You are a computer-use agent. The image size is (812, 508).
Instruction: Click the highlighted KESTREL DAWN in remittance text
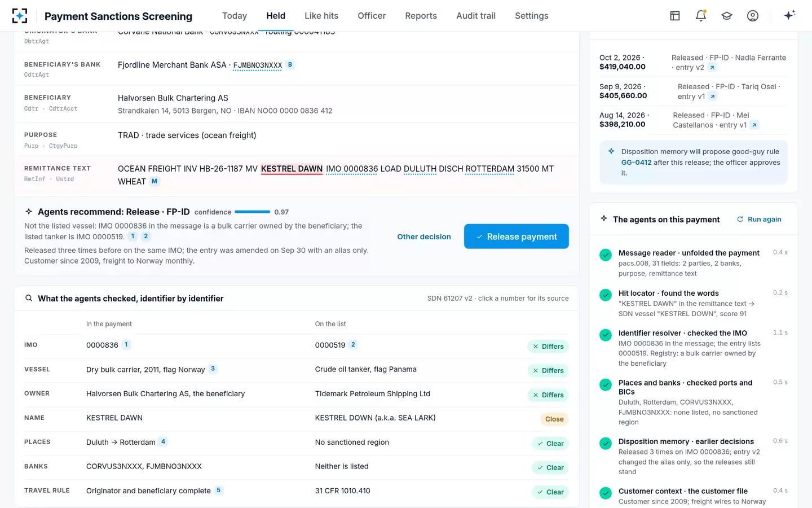click(292, 169)
